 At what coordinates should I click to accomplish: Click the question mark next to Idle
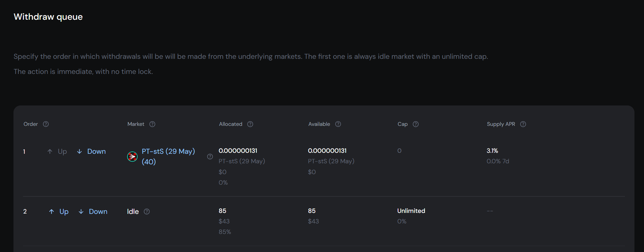(x=147, y=212)
